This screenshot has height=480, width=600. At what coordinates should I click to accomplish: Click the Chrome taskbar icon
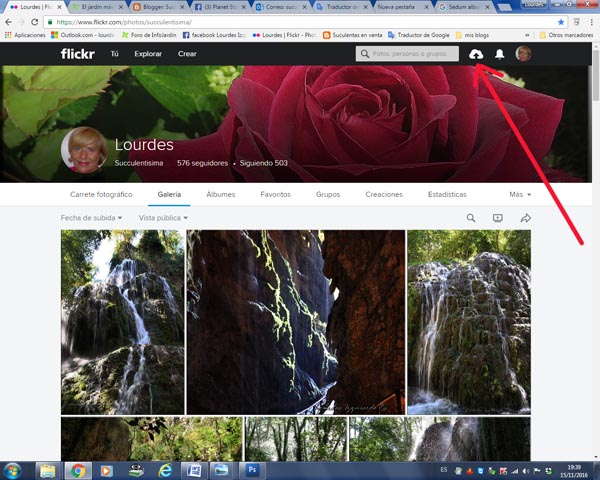point(78,471)
